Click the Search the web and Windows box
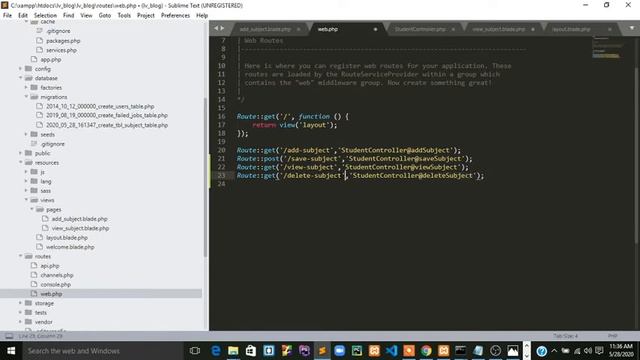The width and height of the screenshot is (640, 360). point(102,351)
